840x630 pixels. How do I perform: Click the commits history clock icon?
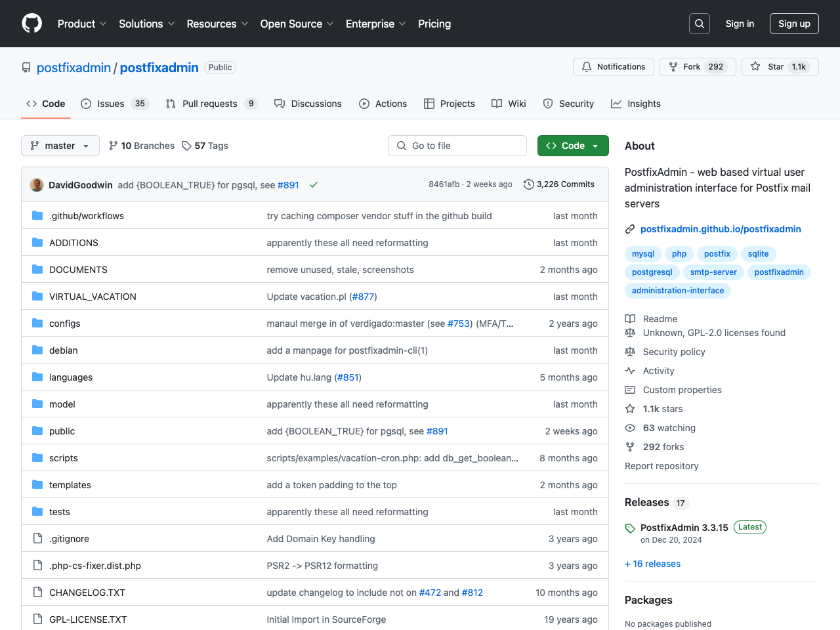tap(528, 184)
